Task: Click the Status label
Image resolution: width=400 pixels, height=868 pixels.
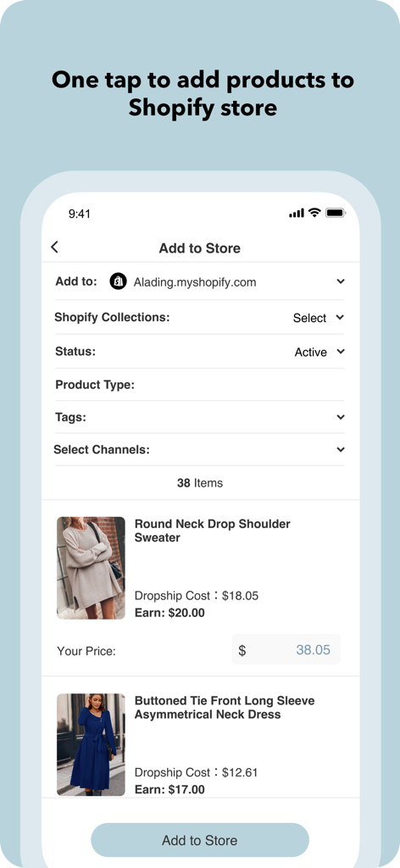Action: [x=75, y=352]
